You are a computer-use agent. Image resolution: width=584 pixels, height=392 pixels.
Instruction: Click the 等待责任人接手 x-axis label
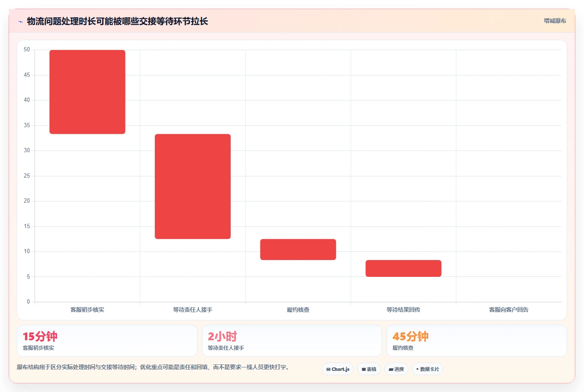pos(193,310)
